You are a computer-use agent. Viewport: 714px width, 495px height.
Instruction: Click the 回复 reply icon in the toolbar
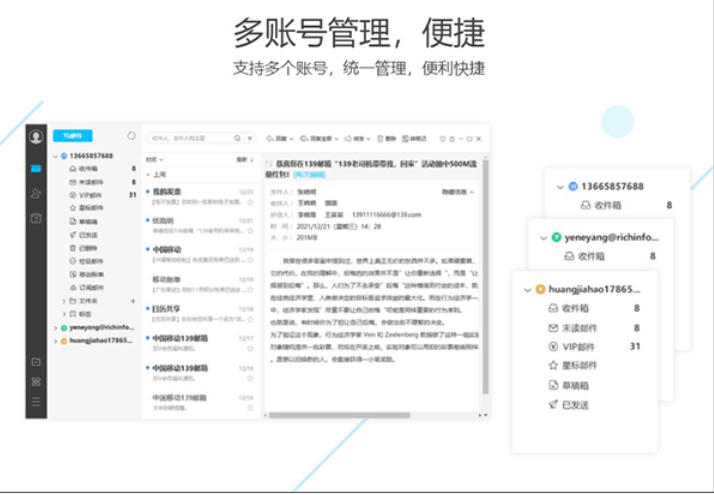tap(270, 138)
